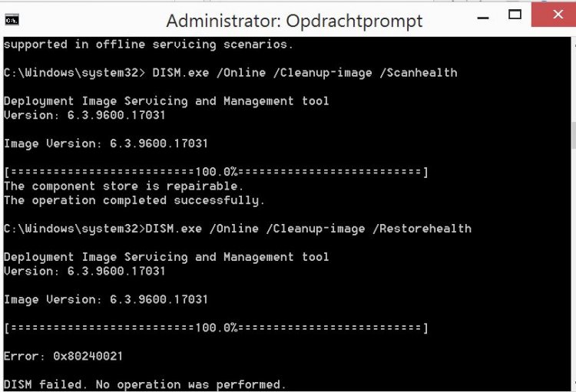576x392 pixels.
Task: Maximize the Opdrachtprompt window
Action: click(x=515, y=15)
